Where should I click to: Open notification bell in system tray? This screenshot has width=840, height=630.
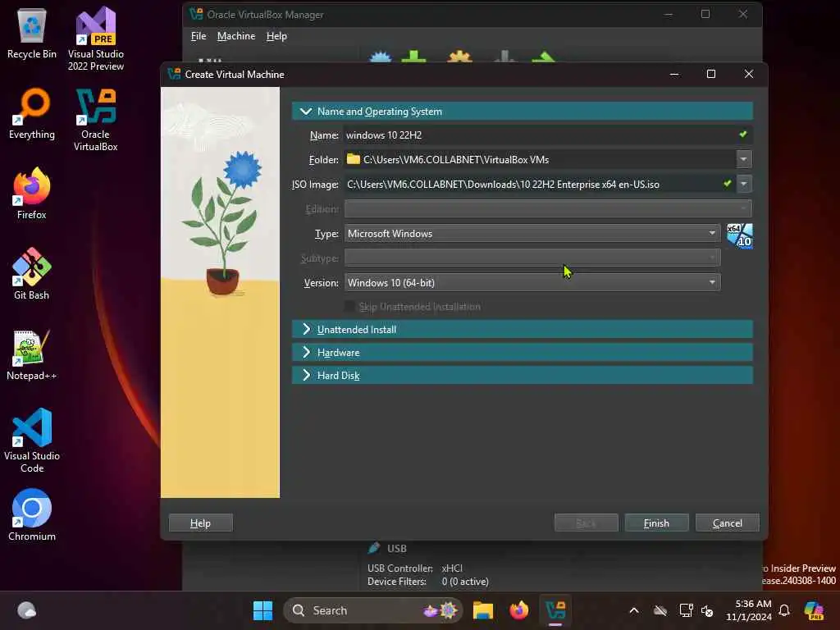(x=784, y=610)
